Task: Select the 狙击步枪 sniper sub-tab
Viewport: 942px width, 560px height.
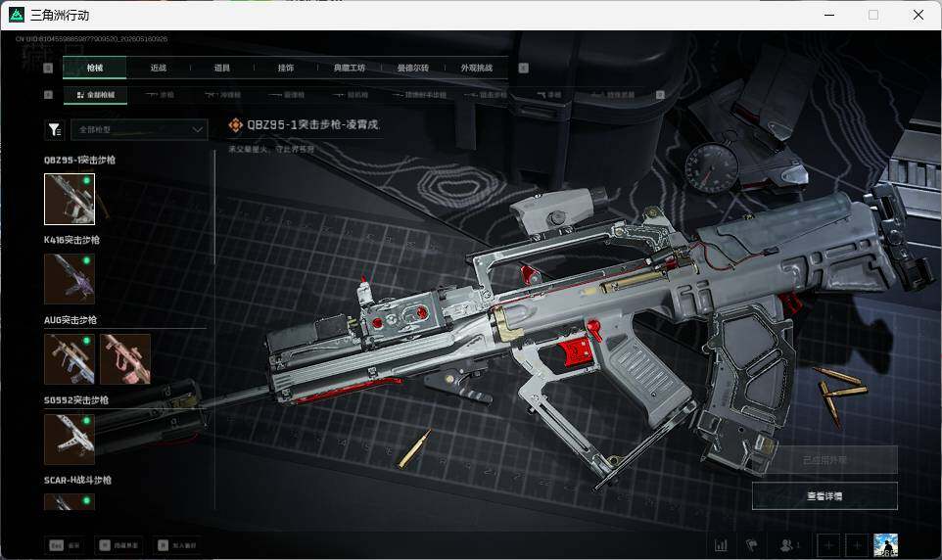Action: click(x=486, y=95)
